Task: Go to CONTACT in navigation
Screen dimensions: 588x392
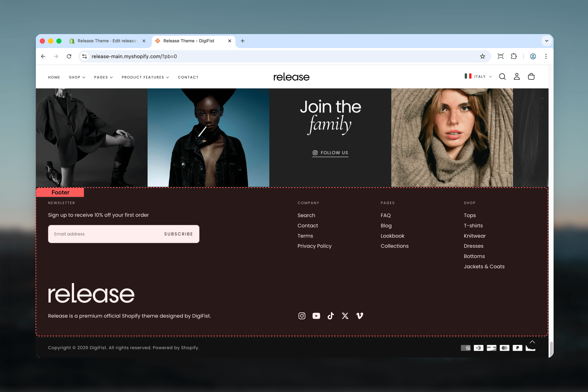Action: tap(188, 77)
